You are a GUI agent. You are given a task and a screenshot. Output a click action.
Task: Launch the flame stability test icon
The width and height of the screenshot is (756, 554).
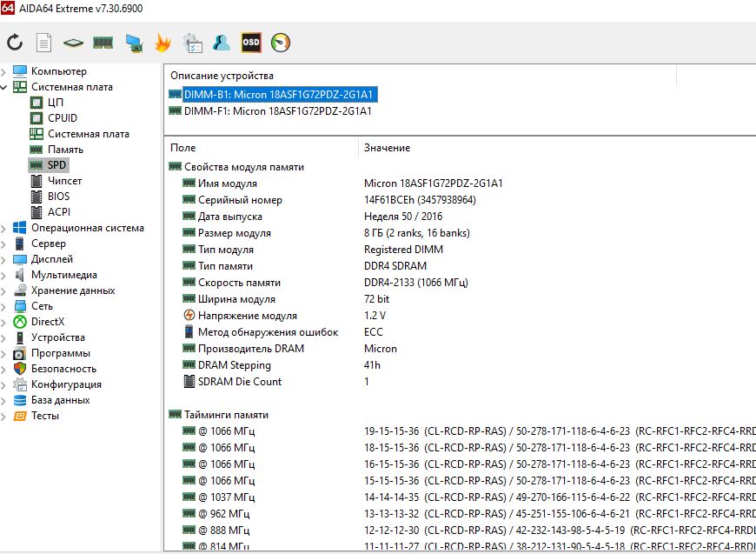[162, 43]
